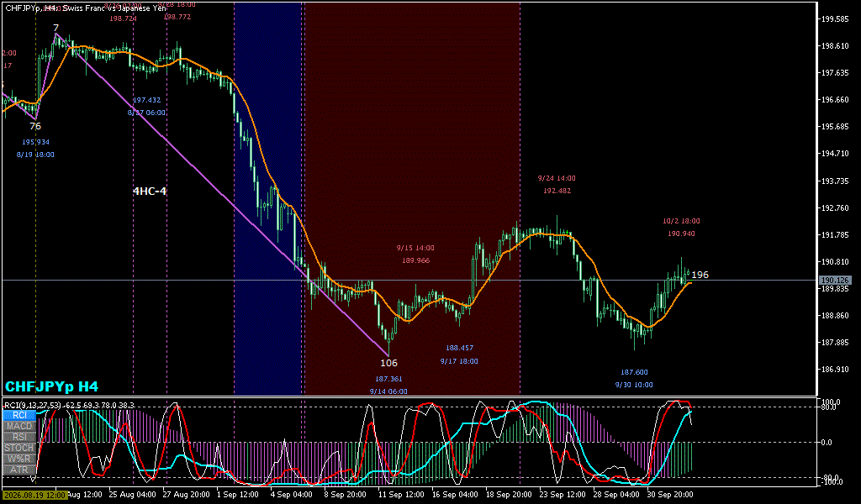
Task: Click 193.735 on the price axis
Action: click(835, 181)
